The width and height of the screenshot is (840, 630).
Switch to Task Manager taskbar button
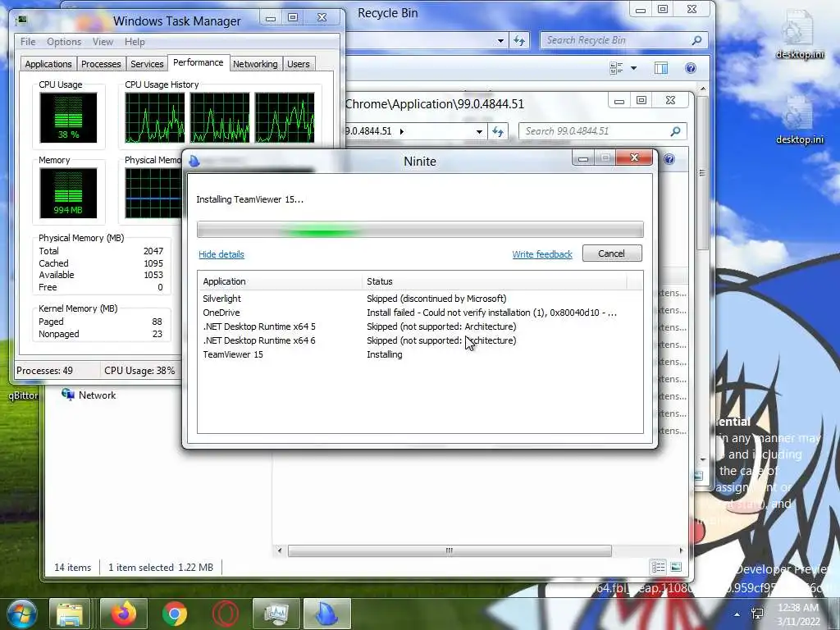[x=276, y=614]
